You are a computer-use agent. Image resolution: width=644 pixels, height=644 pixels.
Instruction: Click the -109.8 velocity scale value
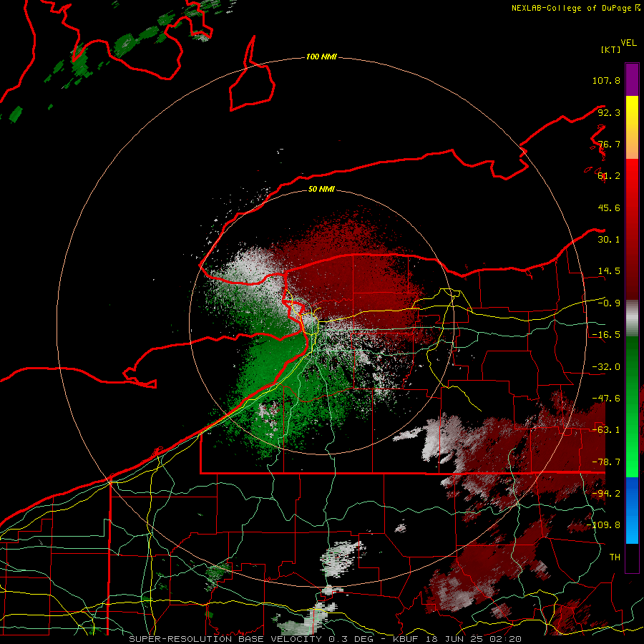[603, 525]
